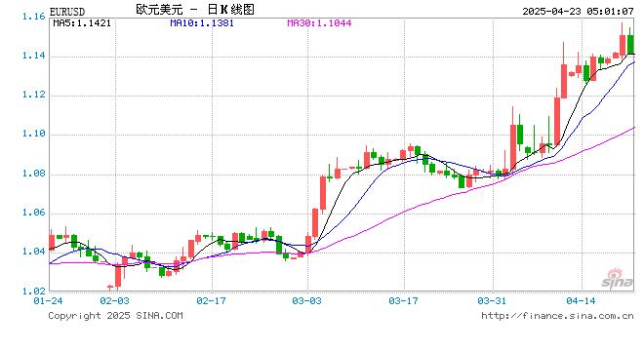Click the 1.04 price axis label

point(34,252)
